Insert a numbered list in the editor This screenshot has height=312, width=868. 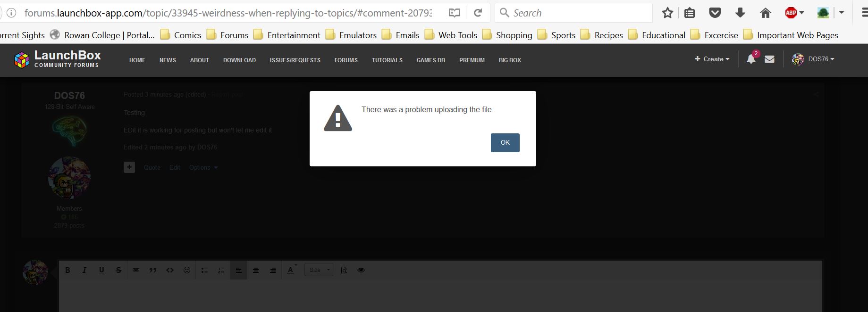click(x=221, y=270)
